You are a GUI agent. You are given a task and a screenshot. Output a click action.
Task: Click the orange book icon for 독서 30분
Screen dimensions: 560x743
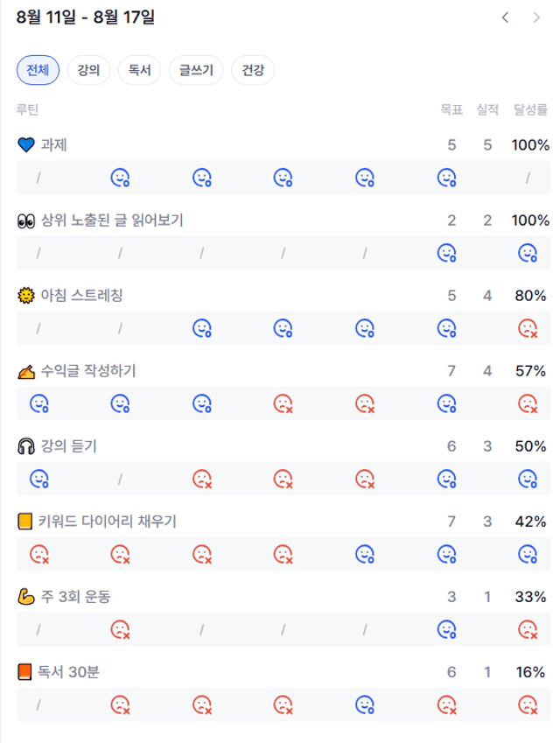pyautogui.click(x=24, y=672)
